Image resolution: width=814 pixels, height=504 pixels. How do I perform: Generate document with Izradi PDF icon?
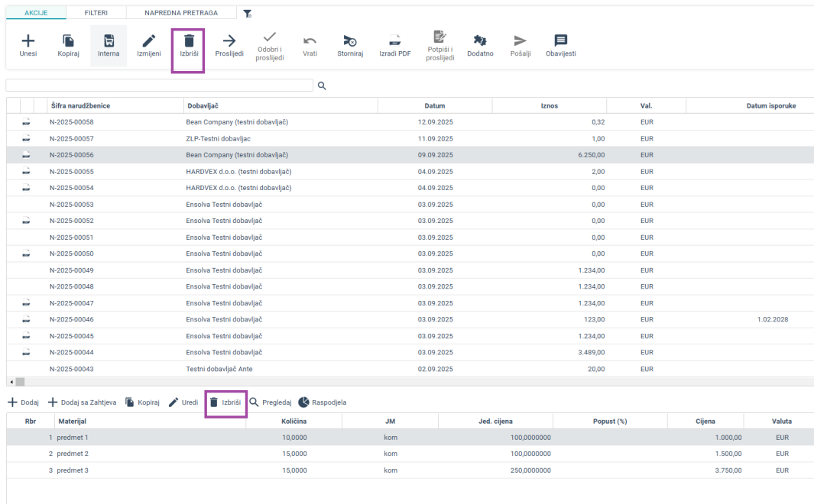pos(394,41)
